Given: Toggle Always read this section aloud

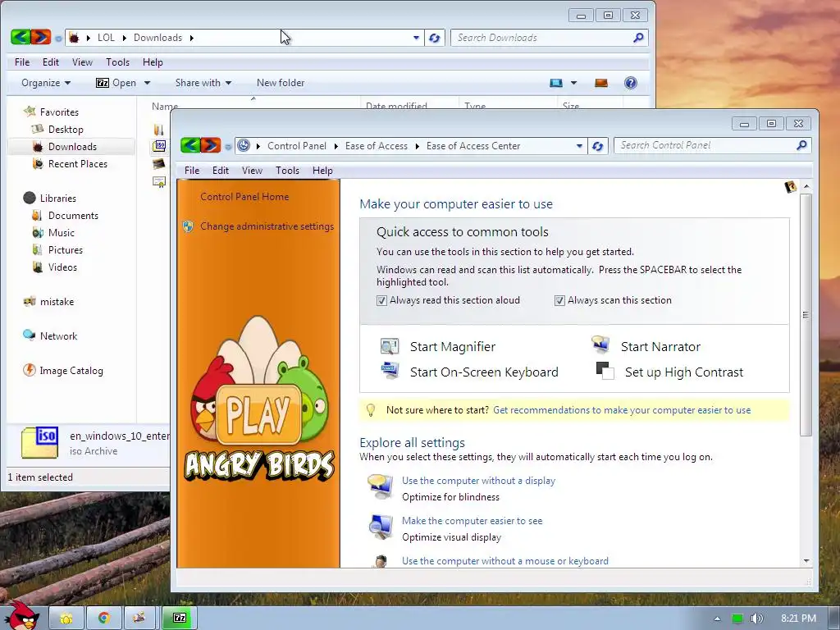Looking at the screenshot, I should tap(381, 300).
